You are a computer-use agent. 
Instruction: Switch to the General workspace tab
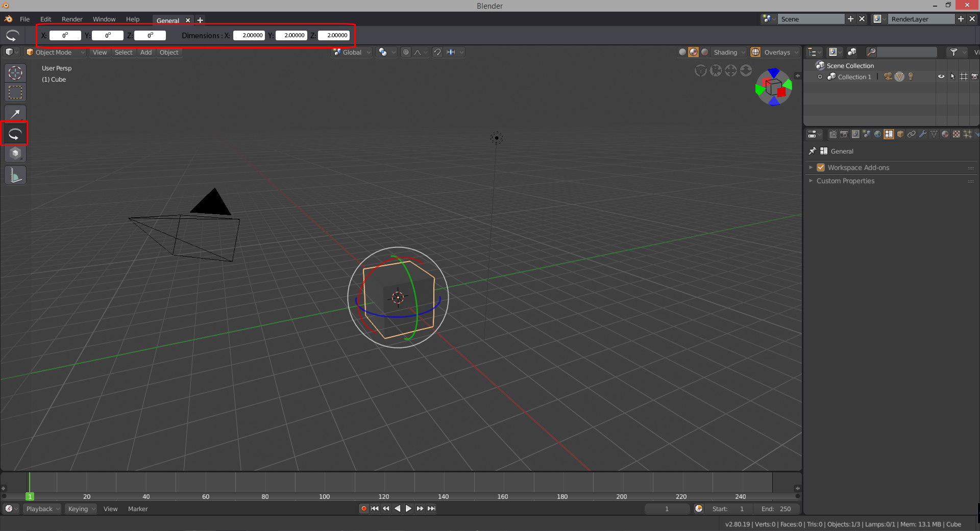(168, 20)
